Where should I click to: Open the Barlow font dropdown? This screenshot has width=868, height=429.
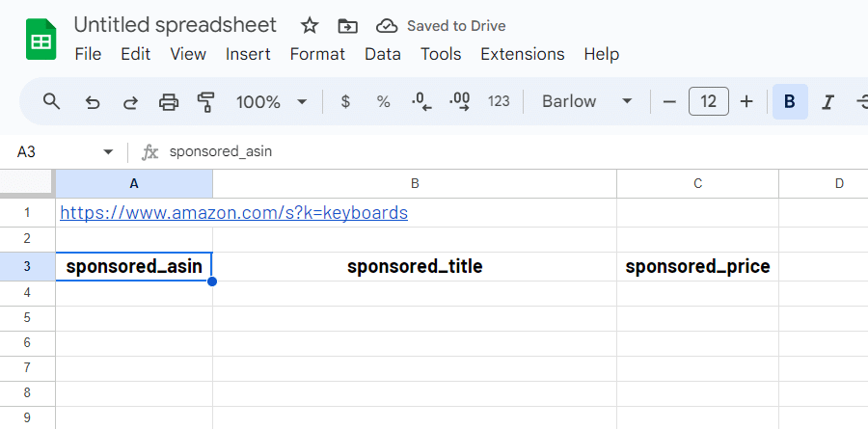pos(586,101)
